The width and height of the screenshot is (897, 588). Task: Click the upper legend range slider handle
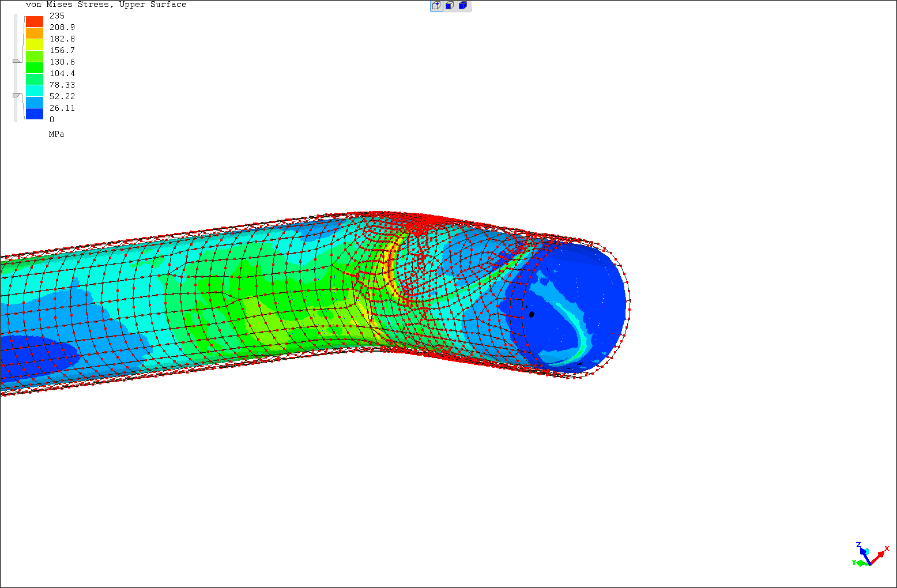click(x=17, y=61)
